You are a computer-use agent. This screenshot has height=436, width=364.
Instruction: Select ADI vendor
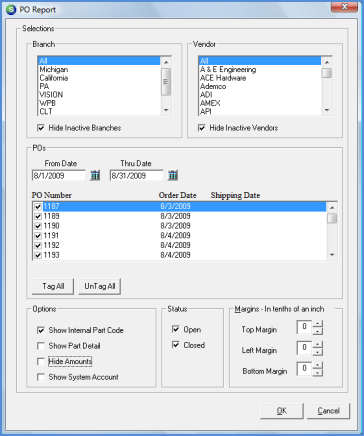pyautogui.click(x=260, y=95)
